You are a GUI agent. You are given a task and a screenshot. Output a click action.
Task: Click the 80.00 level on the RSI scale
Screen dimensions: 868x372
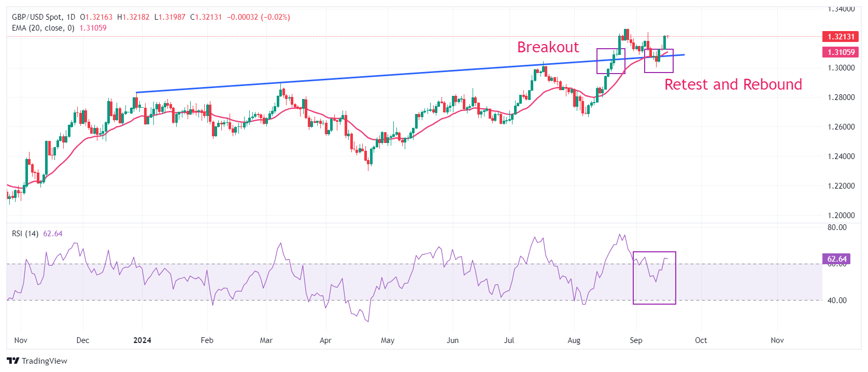click(x=837, y=227)
